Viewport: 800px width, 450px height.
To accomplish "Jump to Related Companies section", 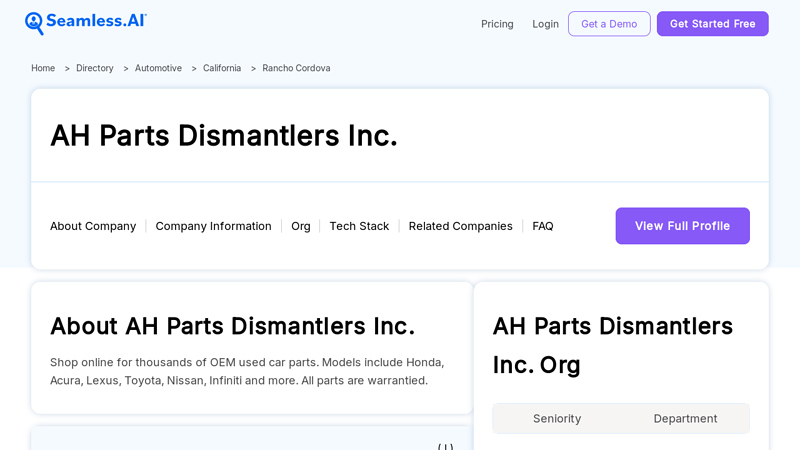I will tap(460, 226).
